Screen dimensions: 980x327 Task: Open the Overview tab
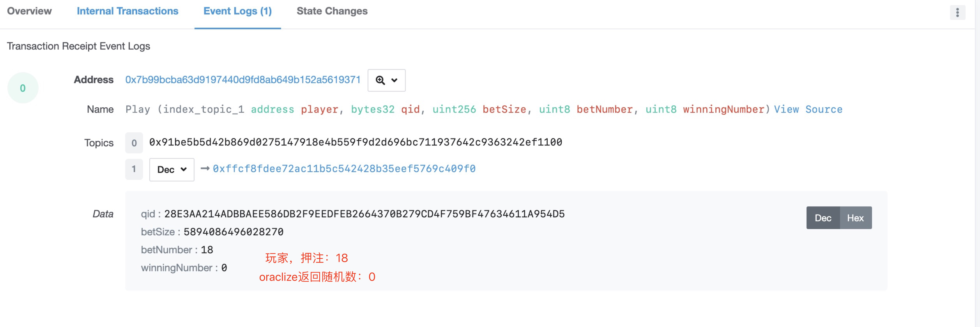tap(29, 11)
